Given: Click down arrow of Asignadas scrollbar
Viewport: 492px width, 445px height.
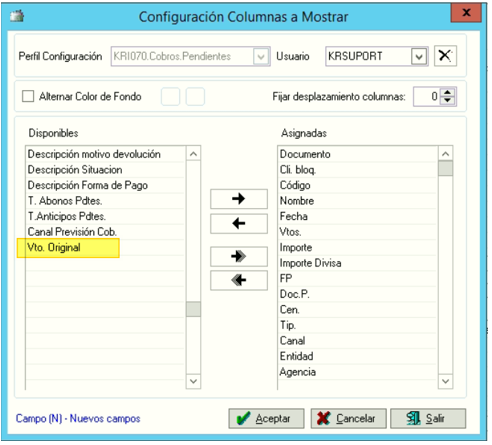Looking at the screenshot, I should point(445,381).
